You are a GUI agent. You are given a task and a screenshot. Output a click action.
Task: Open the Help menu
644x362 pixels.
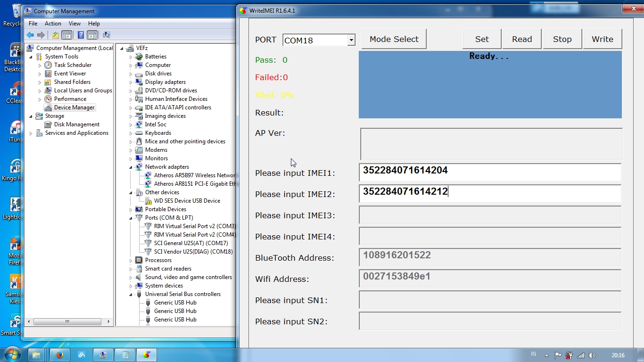pos(94,24)
